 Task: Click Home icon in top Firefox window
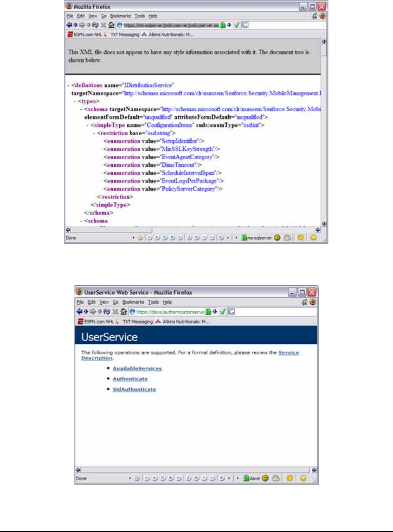[111, 25]
